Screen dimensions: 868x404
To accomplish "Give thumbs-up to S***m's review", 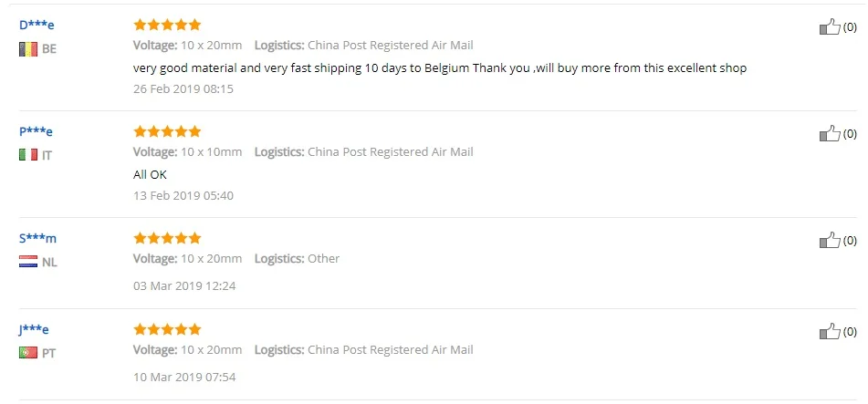I will 830,240.
